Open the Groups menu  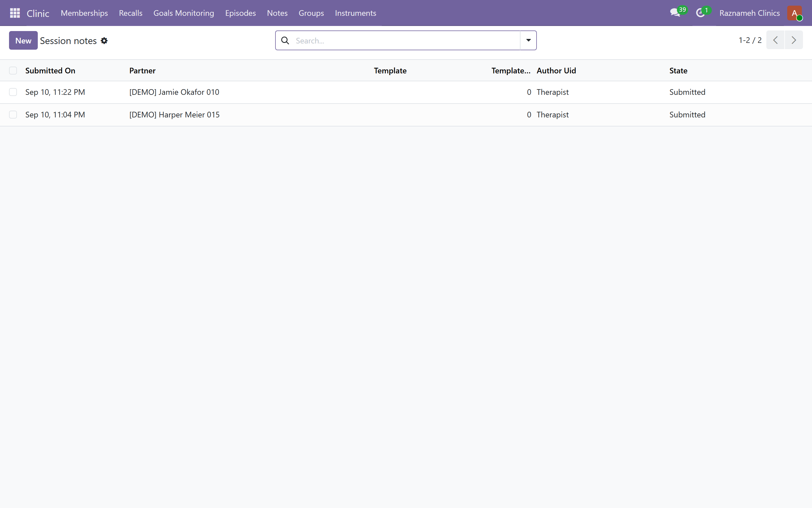(x=311, y=13)
